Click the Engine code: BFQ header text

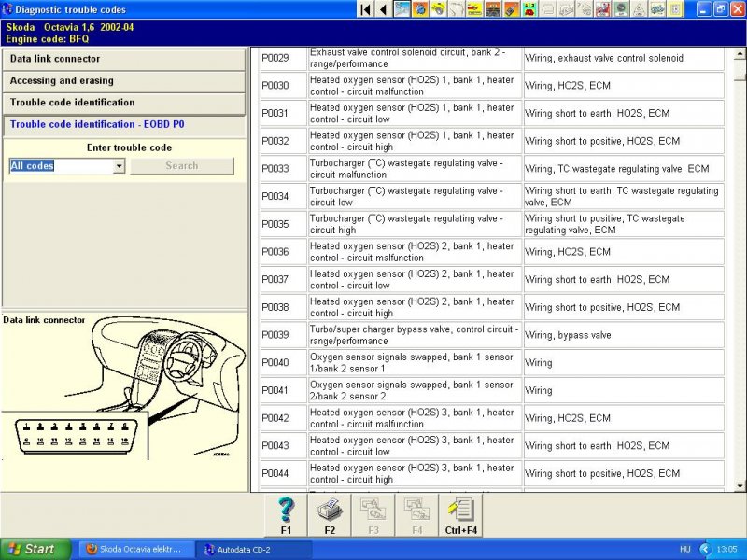(x=48, y=39)
